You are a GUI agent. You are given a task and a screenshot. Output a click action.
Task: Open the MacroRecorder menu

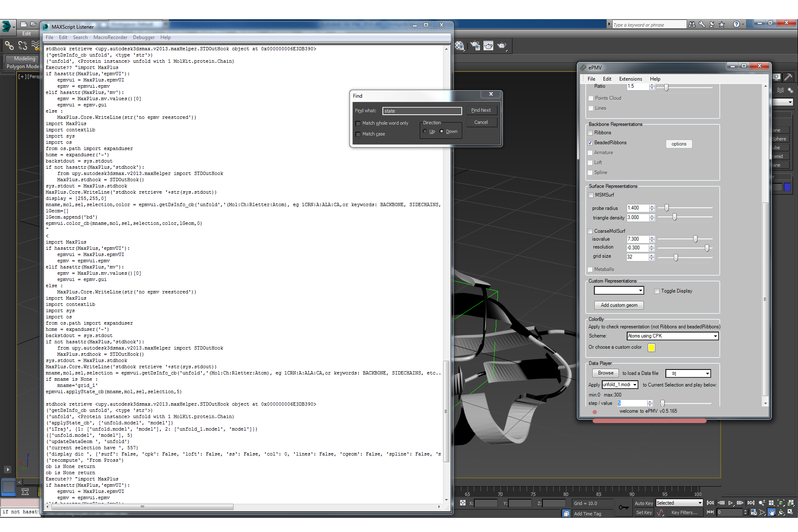tap(110, 37)
